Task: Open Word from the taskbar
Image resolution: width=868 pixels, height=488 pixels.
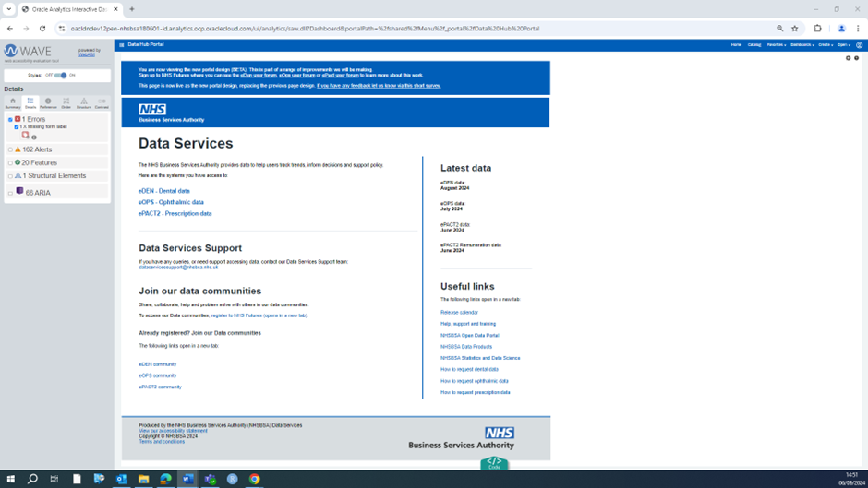Action: [x=187, y=479]
